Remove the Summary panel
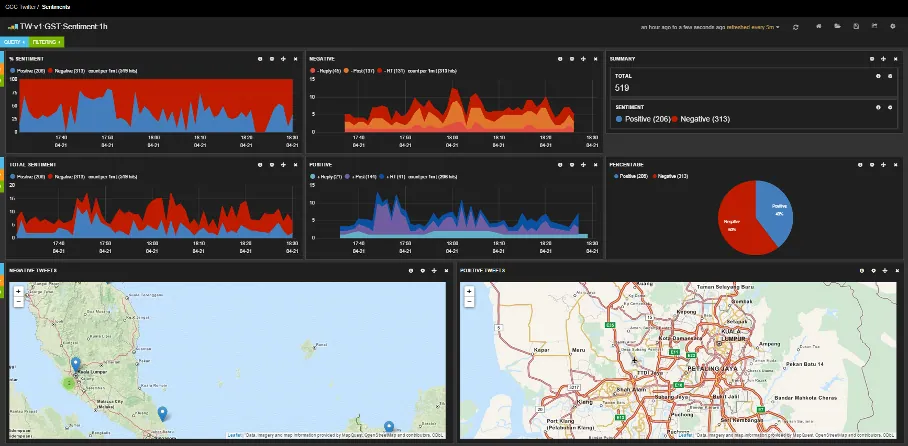The width and height of the screenshot is (908, 446). [x=895, y=59]
